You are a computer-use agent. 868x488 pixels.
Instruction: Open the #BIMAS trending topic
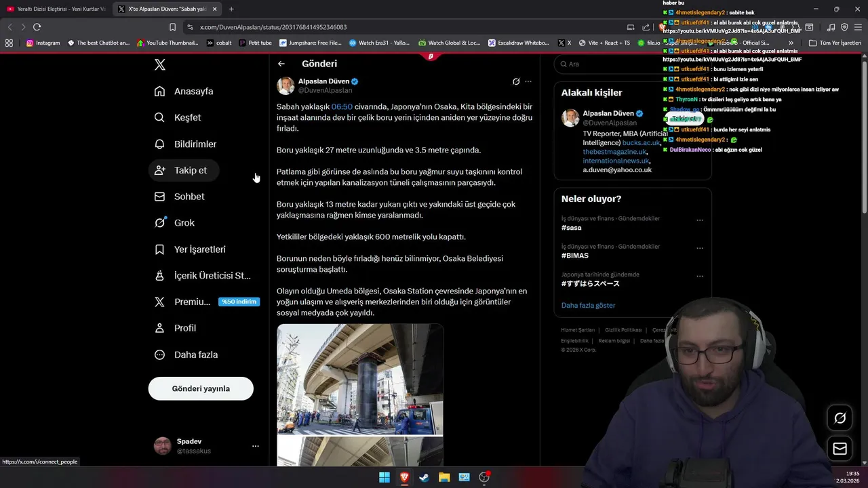[x=575, y=256]
